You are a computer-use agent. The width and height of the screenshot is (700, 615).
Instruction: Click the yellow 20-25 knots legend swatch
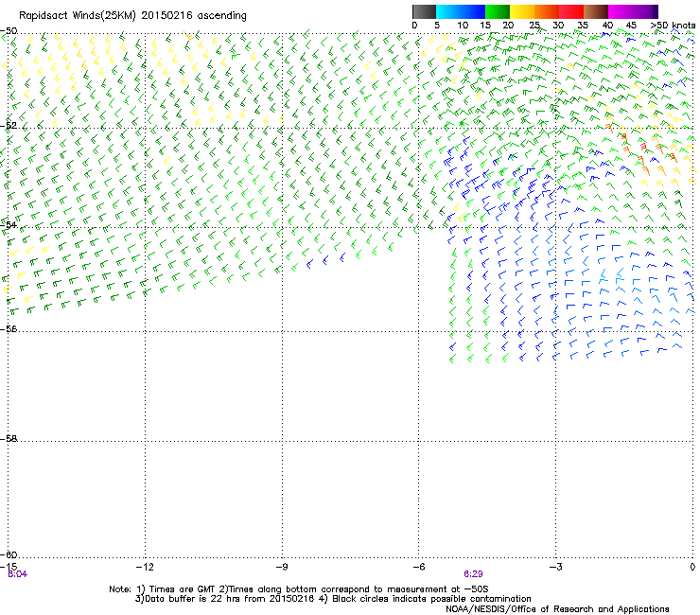click(522, 11)
